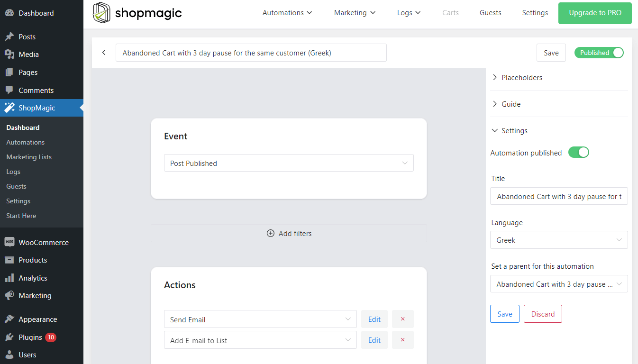Click the Users person icon
This screenshot has width=638, height=364.
click(9, 355)
